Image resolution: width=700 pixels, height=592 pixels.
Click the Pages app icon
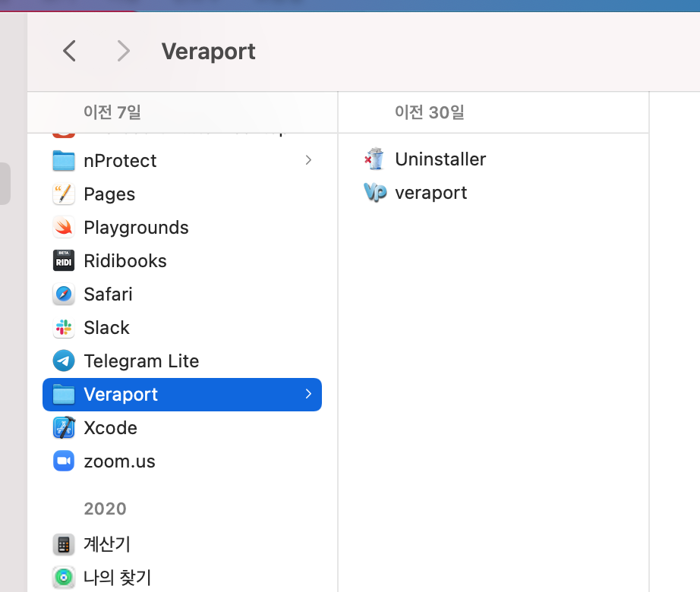[64, 194]
